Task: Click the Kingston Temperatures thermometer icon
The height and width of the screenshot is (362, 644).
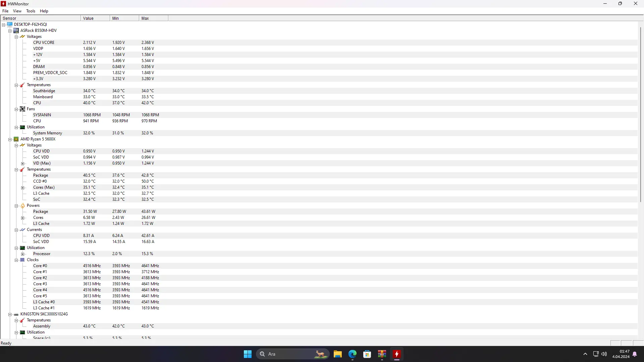Action: coord(22,320)
